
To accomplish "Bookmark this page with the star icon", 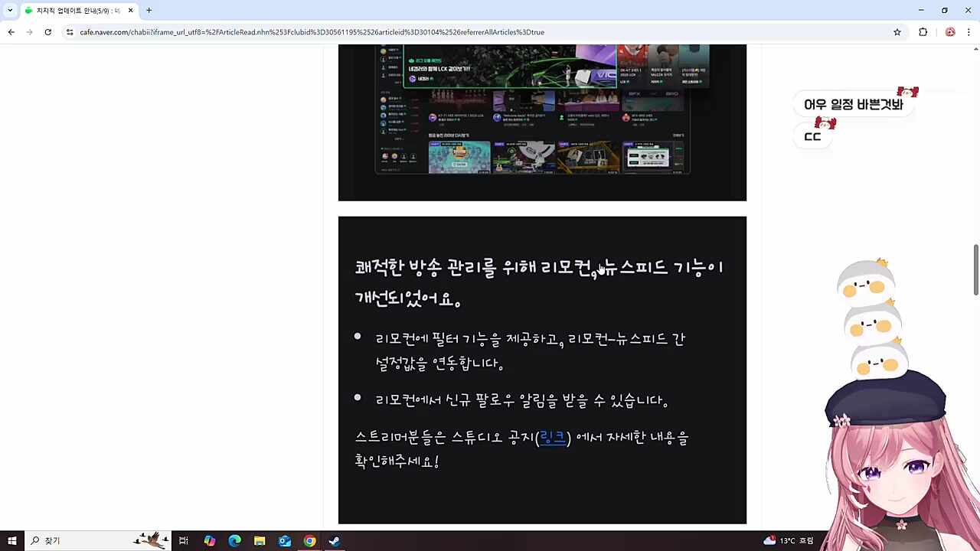I will [x=897, y=32].
